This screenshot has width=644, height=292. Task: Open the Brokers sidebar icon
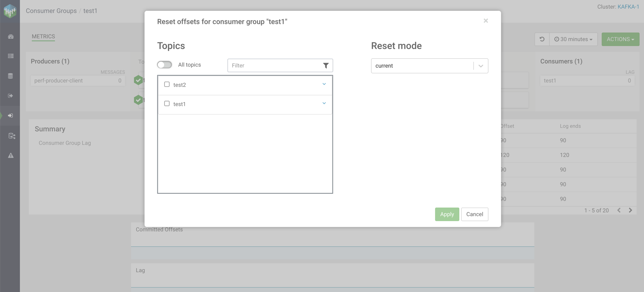(11, 56)
